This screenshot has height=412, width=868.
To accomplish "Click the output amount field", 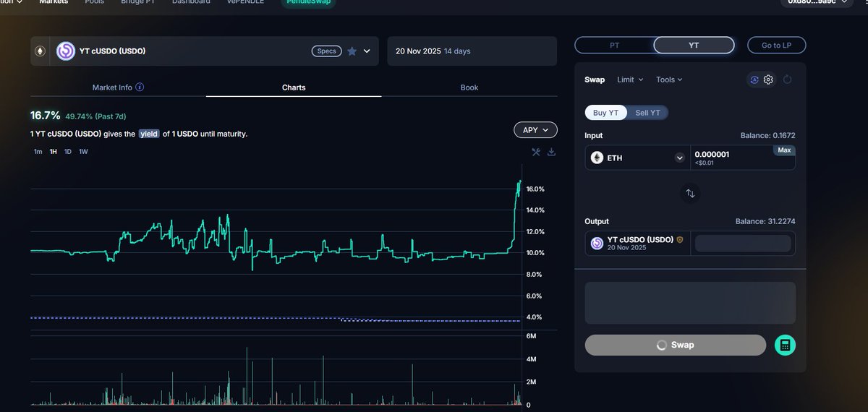I will (x=743, y=244).
